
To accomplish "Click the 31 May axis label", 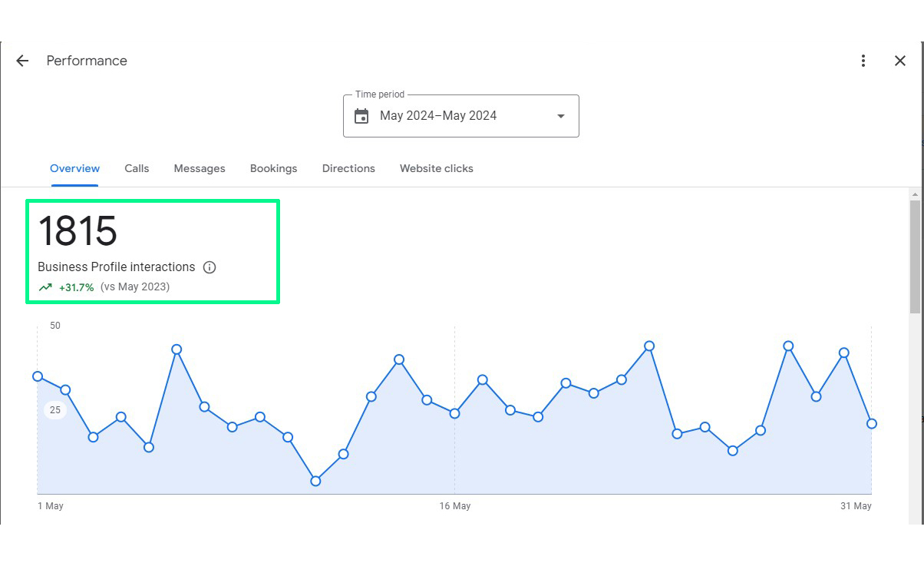I will click(x=856, y=506).
